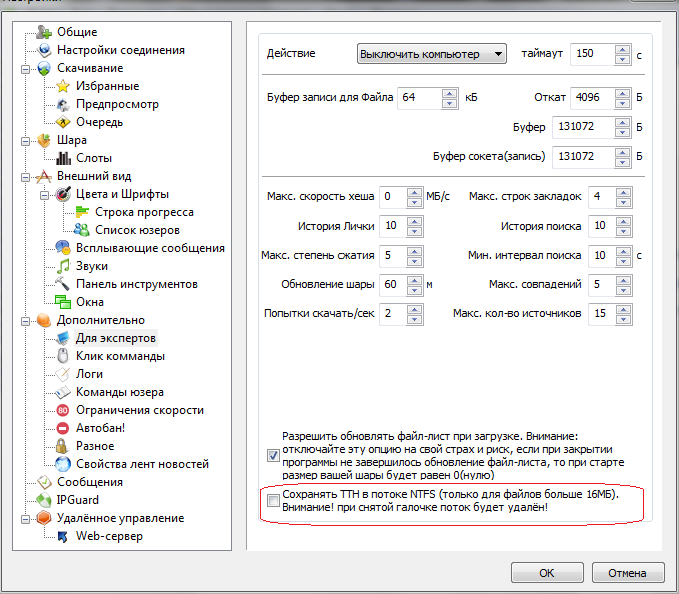Viewport: 679px width, 594px height.
Task: Click the Предпросмотр icon
Action: click(x=63, y=104)
